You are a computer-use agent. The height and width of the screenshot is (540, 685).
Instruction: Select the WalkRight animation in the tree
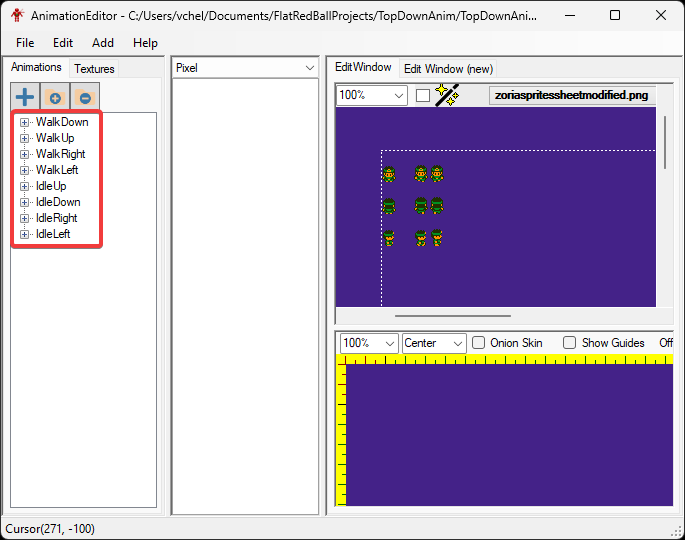60,154
